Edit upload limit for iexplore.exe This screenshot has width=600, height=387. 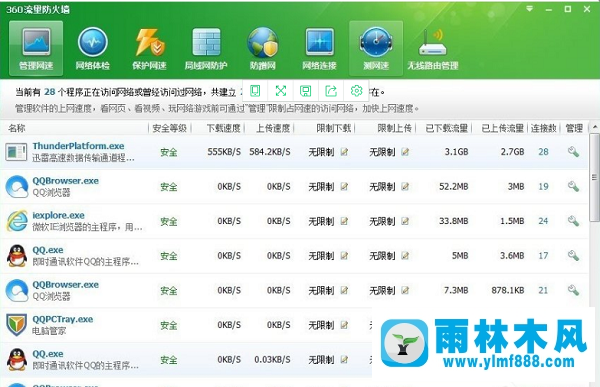(x=405, y=221)
